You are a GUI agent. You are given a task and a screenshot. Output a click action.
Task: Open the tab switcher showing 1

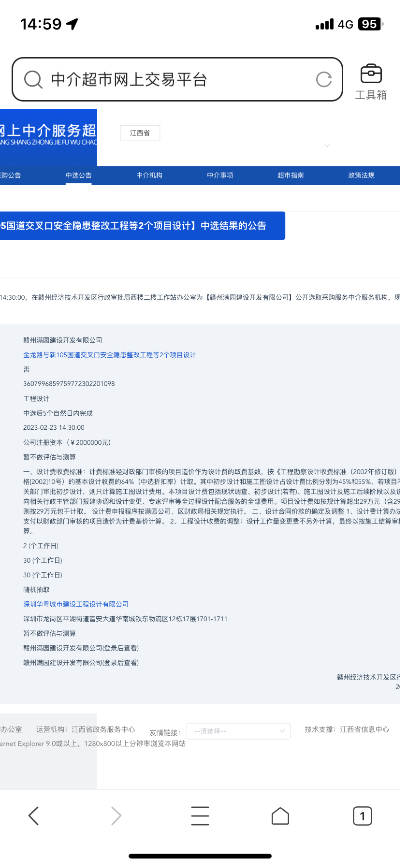pyautogui.click(x=362, y=815)
